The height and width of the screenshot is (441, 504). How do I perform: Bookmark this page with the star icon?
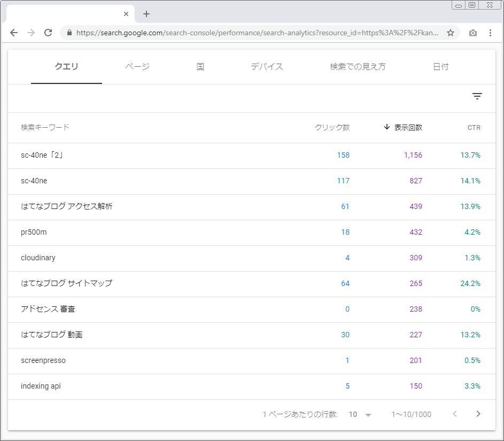pos(451,33)
